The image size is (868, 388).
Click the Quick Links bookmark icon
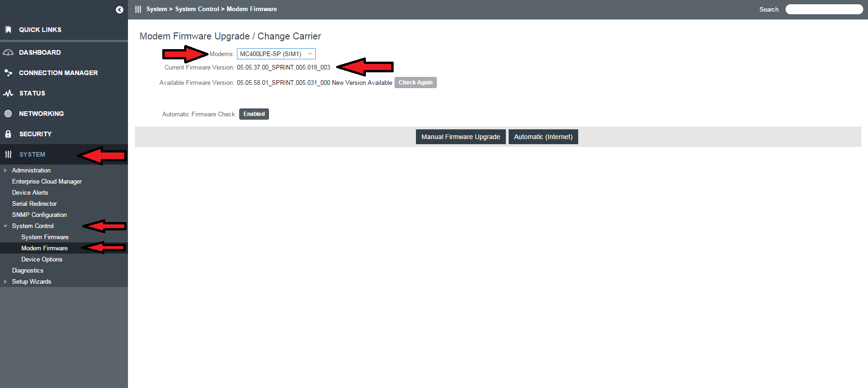click(x=8, y=30)
